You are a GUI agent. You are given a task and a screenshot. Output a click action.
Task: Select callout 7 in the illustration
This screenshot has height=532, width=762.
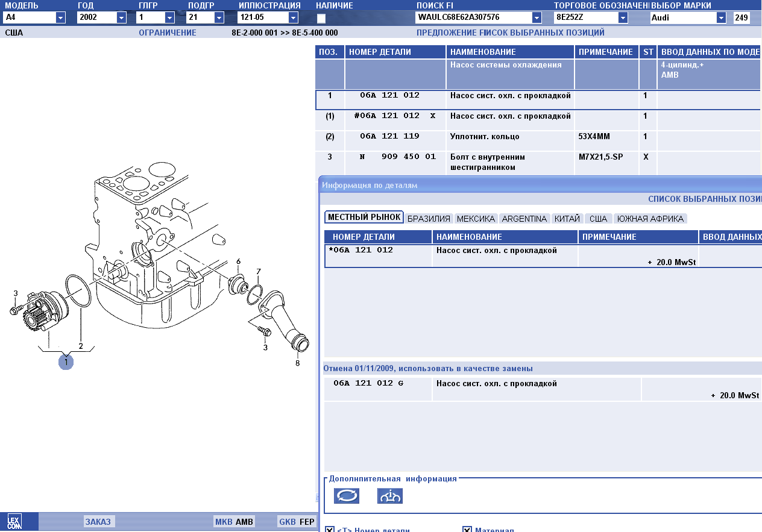(x=258, y=271)
